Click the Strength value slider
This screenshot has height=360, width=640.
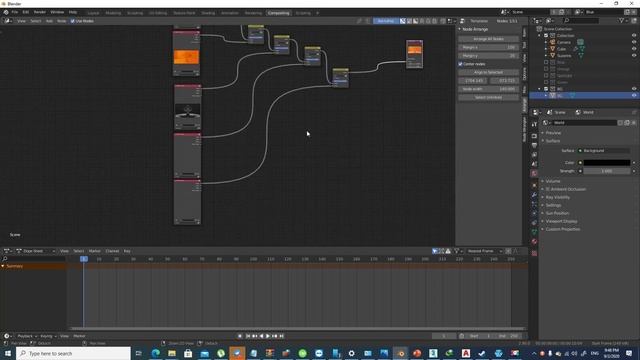[x=607, y=171]
